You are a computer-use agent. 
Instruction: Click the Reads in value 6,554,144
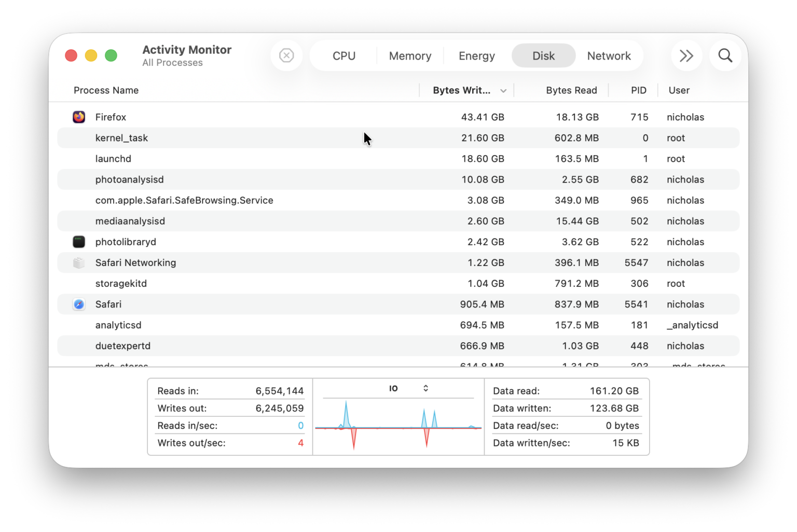(279, 391)
